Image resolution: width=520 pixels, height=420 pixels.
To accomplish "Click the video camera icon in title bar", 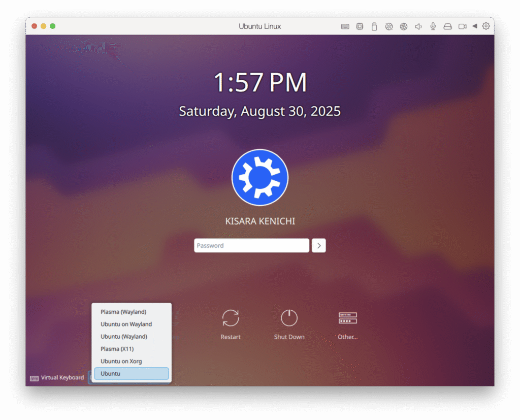I will (x=462, y=26).
